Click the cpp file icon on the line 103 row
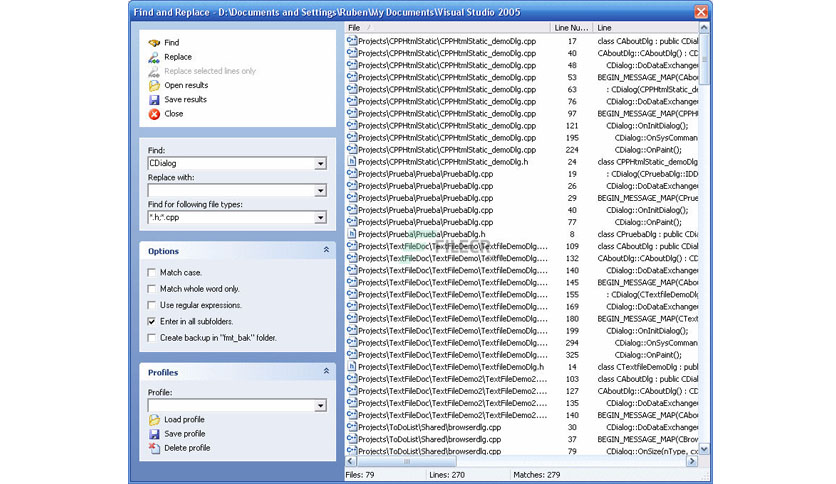 click(352, 379)
